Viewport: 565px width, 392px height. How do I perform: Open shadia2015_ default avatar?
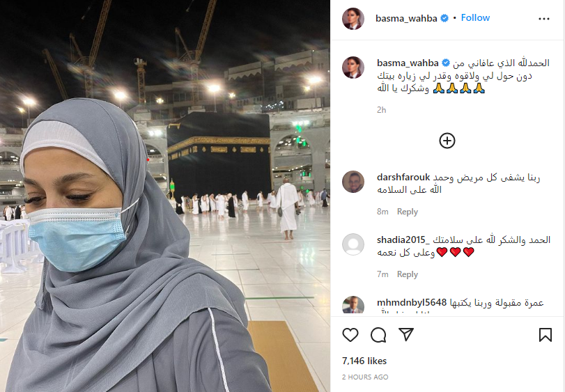(353, 244)
